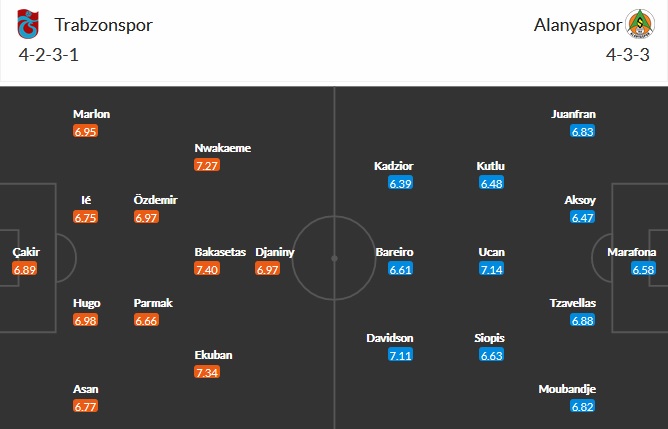The image size is (668, 429).
Task: Click Kadzior's 6.39 rating badge
Action: click(401, 183)
